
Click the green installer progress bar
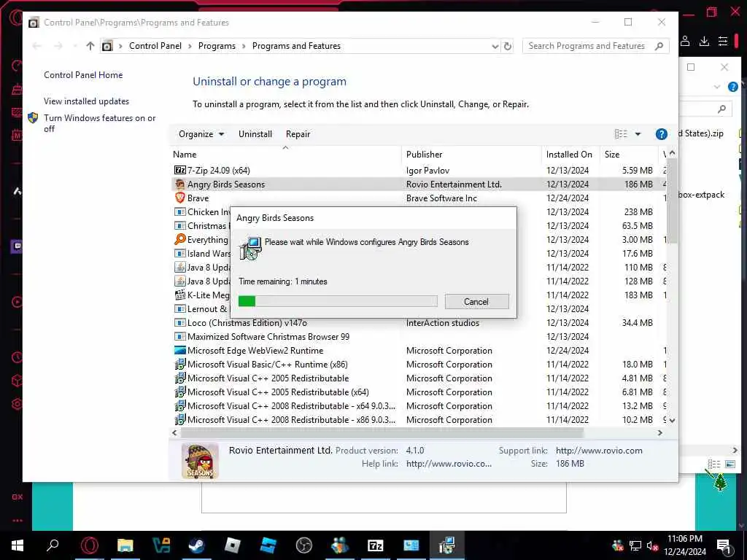(x=338, y=301)
